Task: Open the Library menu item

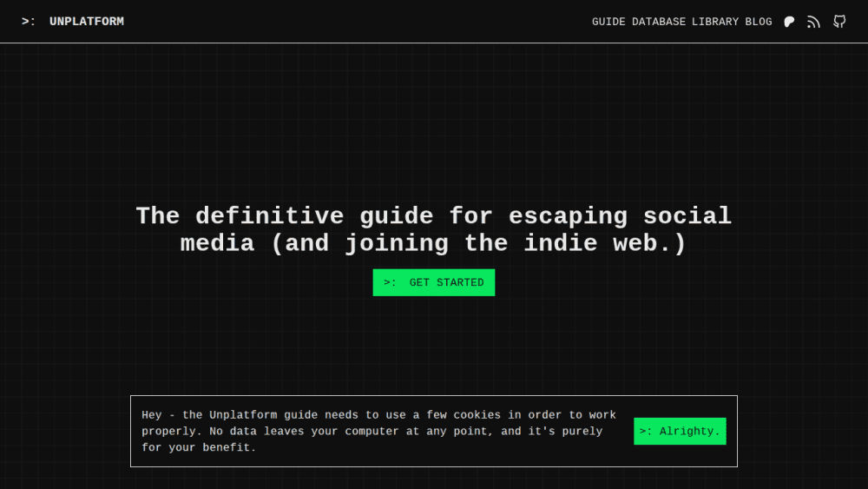Action: coord(715,22)
